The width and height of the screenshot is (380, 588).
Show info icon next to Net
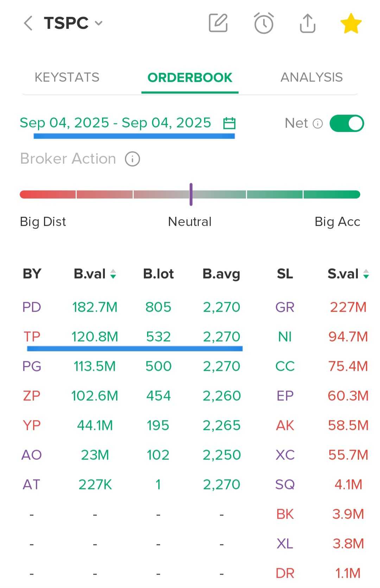pos(318,123)
